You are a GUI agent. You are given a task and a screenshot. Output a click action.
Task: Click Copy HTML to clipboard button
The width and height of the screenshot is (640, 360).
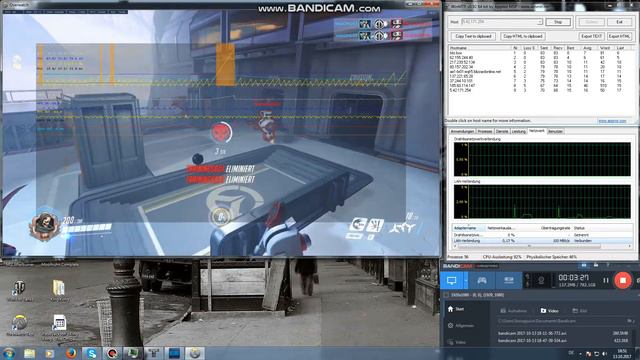click(x=522, y=36)
